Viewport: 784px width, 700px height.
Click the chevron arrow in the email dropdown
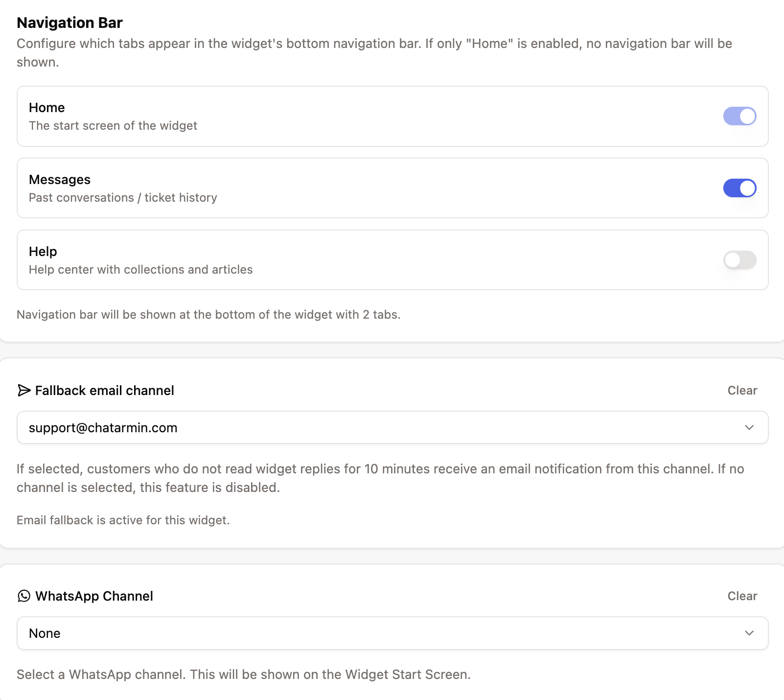pyautogui.click(x=749, y=427)
